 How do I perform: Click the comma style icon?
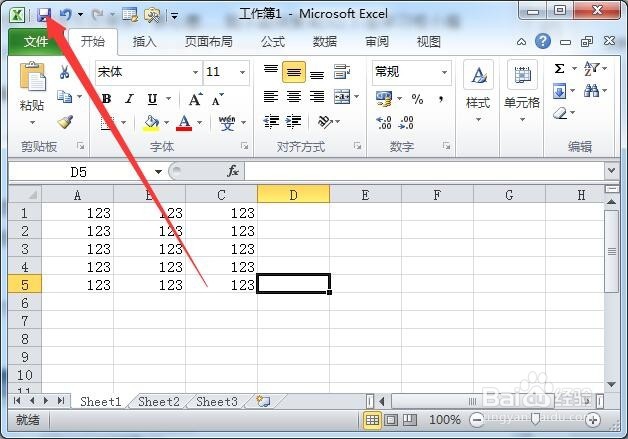pyautogui.click(x=441, y=99)
